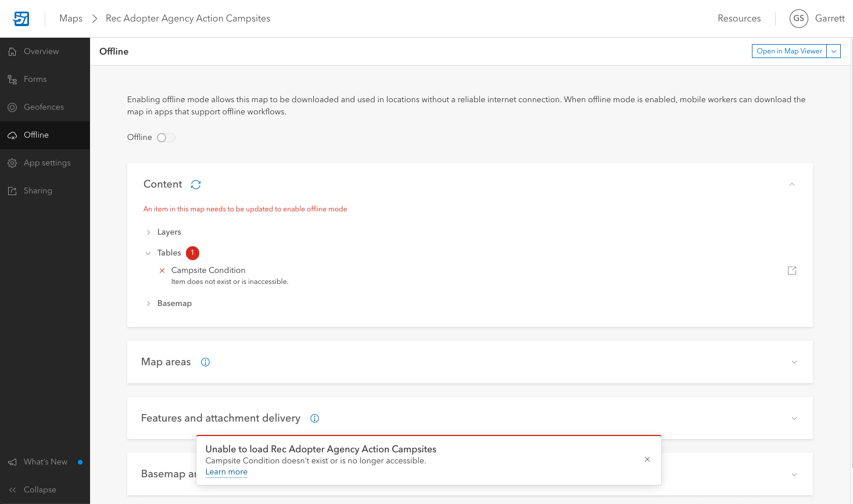Expand the Layers tree item
This screenshot has width=853, height=504.
(148, 232)
